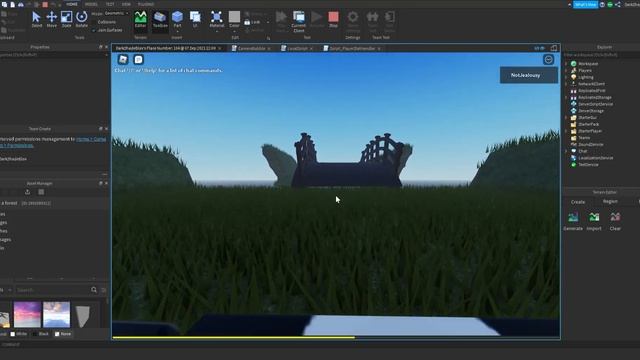Select the blue cloudy sky thumbnail
This screenshot has width=640, height=360.
coord(56,314)
